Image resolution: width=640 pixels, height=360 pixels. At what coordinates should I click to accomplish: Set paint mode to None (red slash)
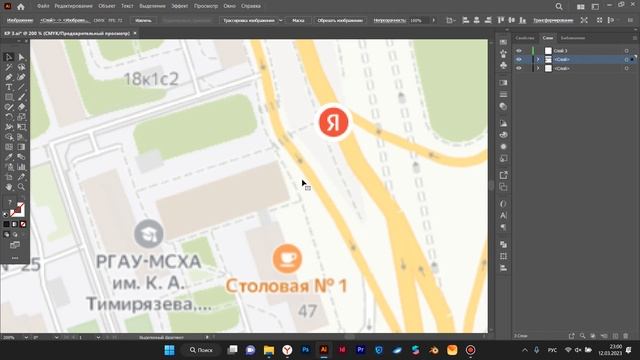pos(23,224)
